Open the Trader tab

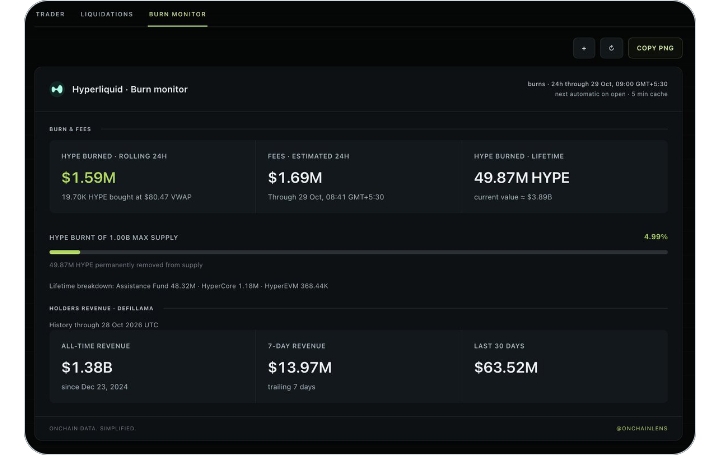[50, 14]
